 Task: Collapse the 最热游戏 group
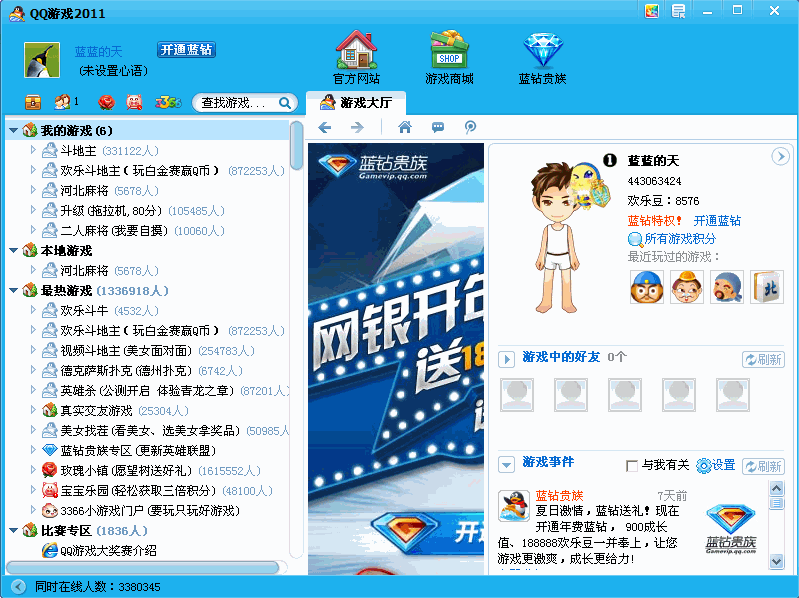(14, 291)
